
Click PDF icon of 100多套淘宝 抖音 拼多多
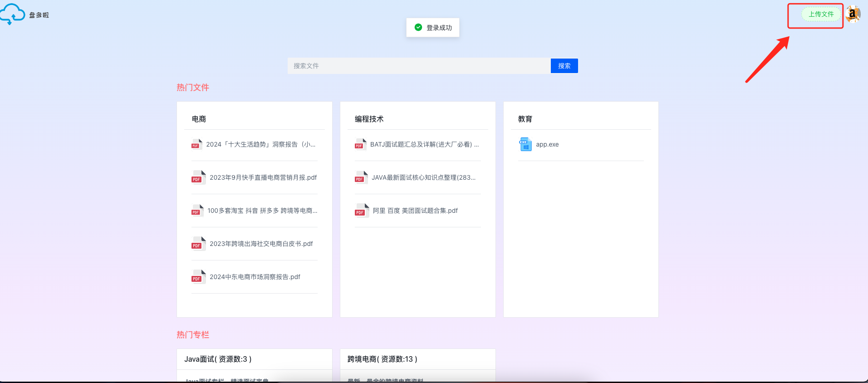click(x=197, y=211)
